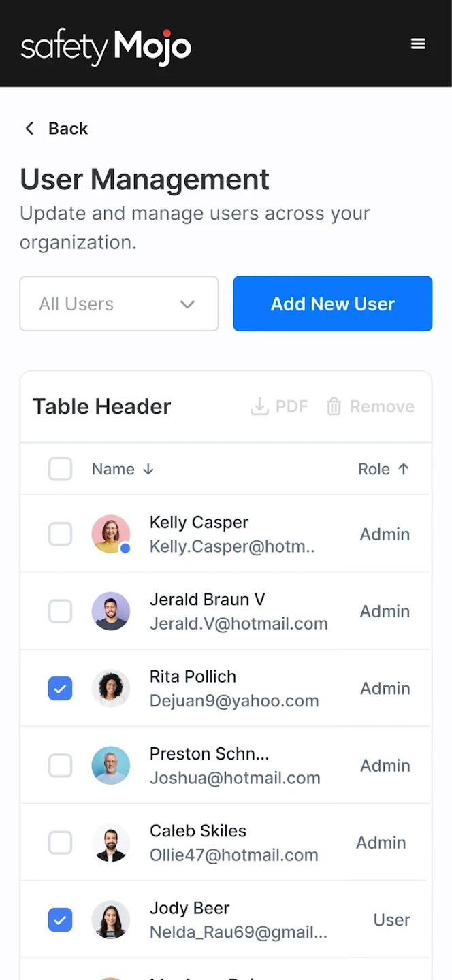Select the checkbox for Caleb Skiles
This screenshot has height=980, width=452.
point(60,843)
